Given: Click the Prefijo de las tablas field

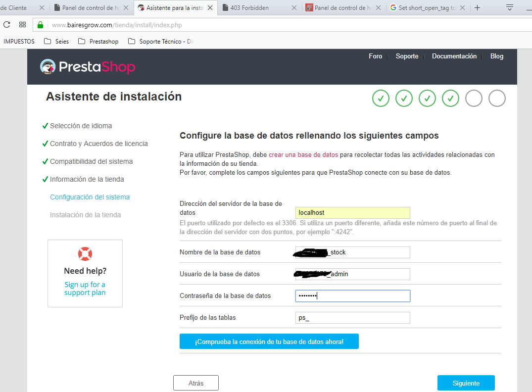Looking at the screenshot, I should (x=352, y=318).
